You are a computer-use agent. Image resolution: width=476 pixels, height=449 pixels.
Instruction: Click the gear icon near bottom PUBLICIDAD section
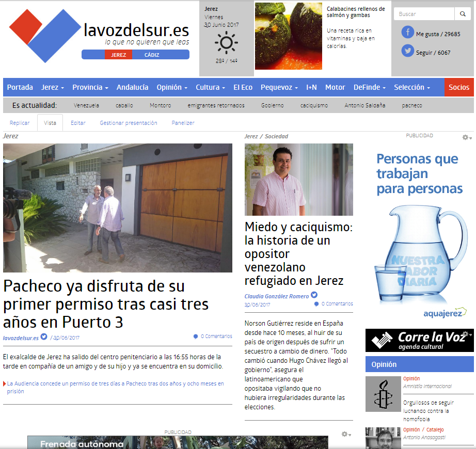point(344,435)
